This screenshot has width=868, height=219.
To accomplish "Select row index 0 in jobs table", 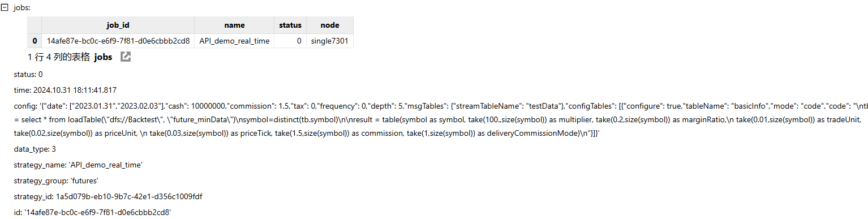I will pyautogui.click(x=35, y=41).
